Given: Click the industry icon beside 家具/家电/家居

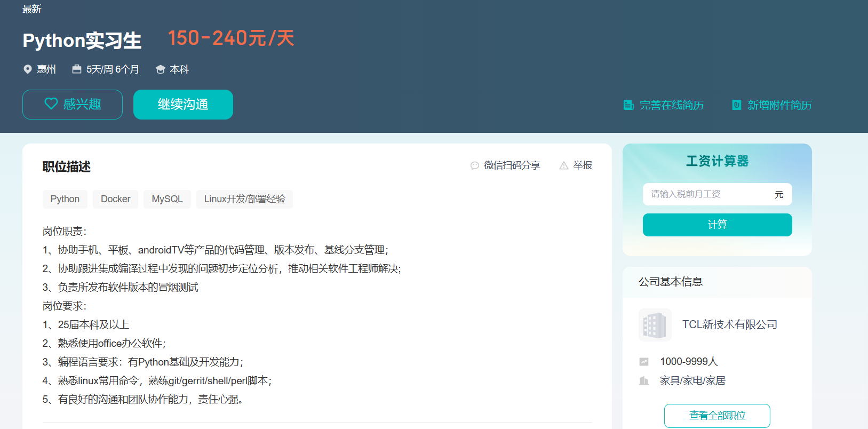Looking at the screenshot, I should (644, 381).
